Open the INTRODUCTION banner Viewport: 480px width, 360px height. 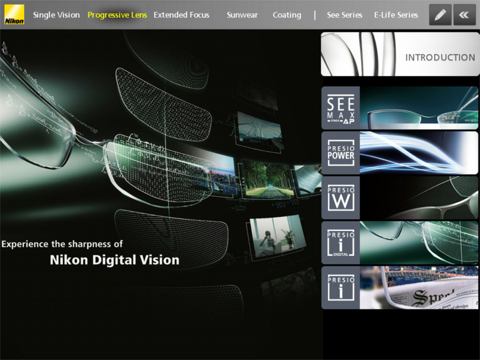400,54
